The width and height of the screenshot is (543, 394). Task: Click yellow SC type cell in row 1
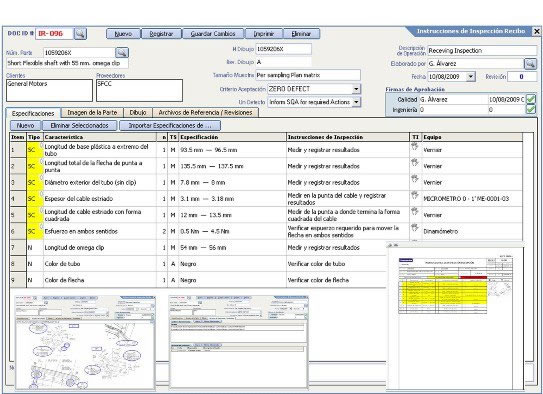[35, 150]
